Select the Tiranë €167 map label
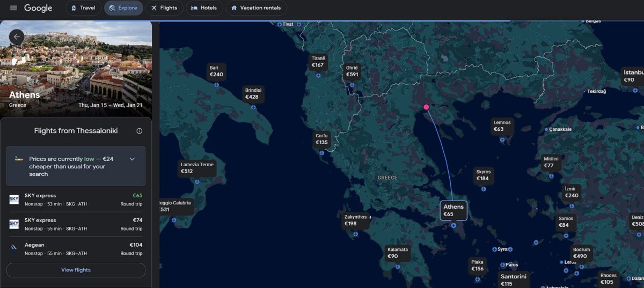This screenshot has height=288, width=644. 318,62
